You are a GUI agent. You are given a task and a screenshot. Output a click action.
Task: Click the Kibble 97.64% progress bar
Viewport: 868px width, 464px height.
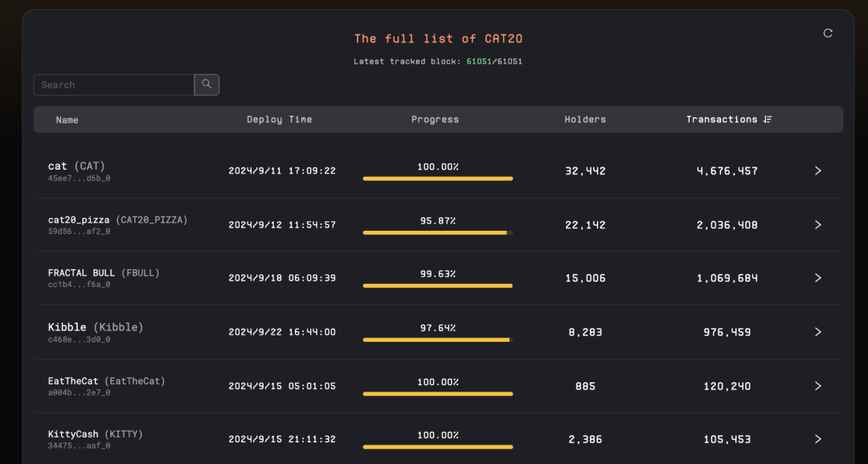tap(438, 340)
